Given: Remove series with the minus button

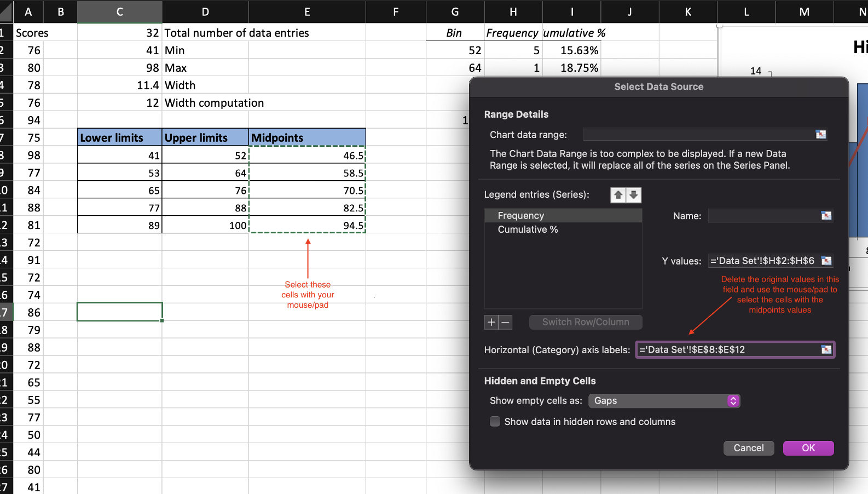Looking at the screenshot, I should point(506,322).
